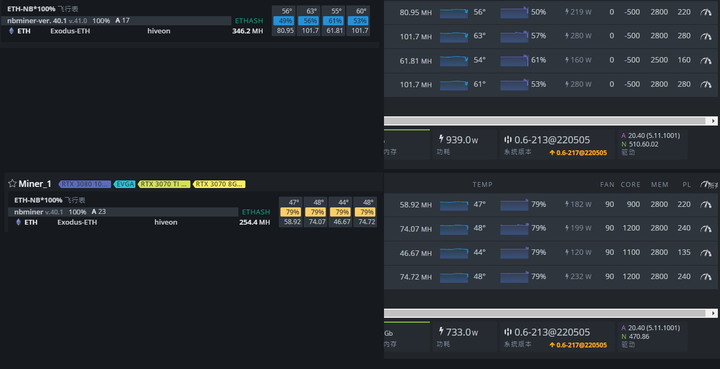
Task: Click the hiveon pool in the top rig
Action: coord(159,31)
